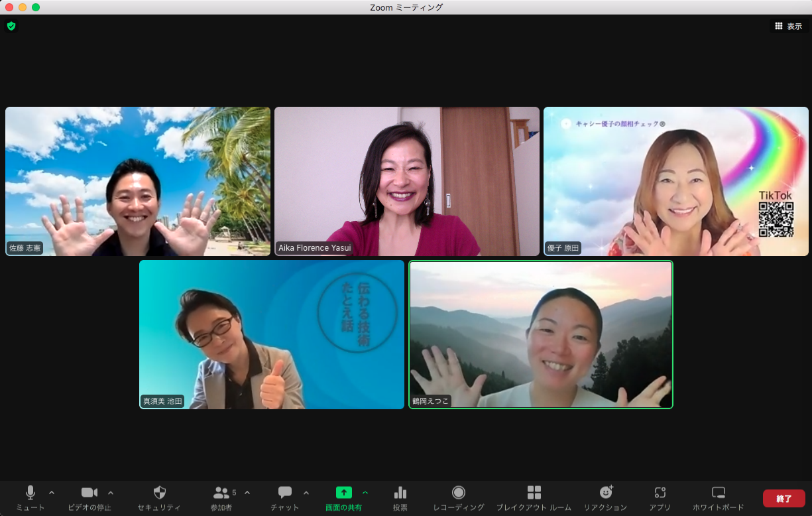Expand the audio options arrow beside mute
Viewport: 812px width, 516px height.
coord(52,493)
